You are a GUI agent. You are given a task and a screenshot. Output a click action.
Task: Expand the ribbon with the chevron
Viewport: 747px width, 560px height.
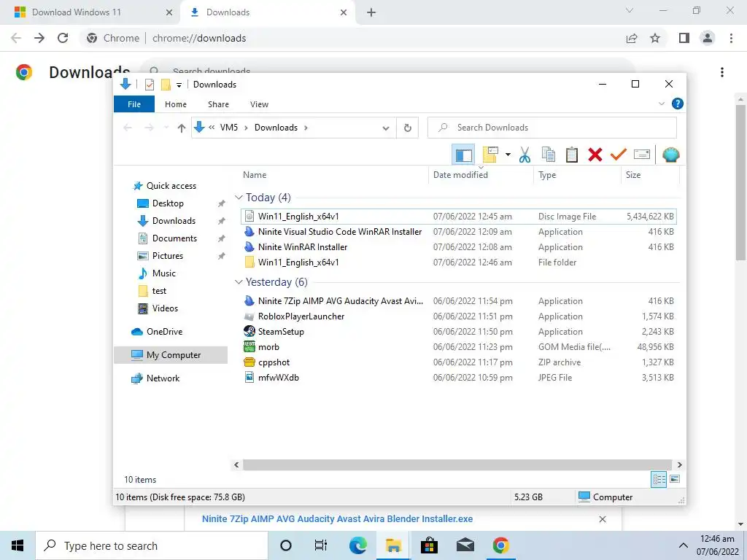tap(661, 104)
